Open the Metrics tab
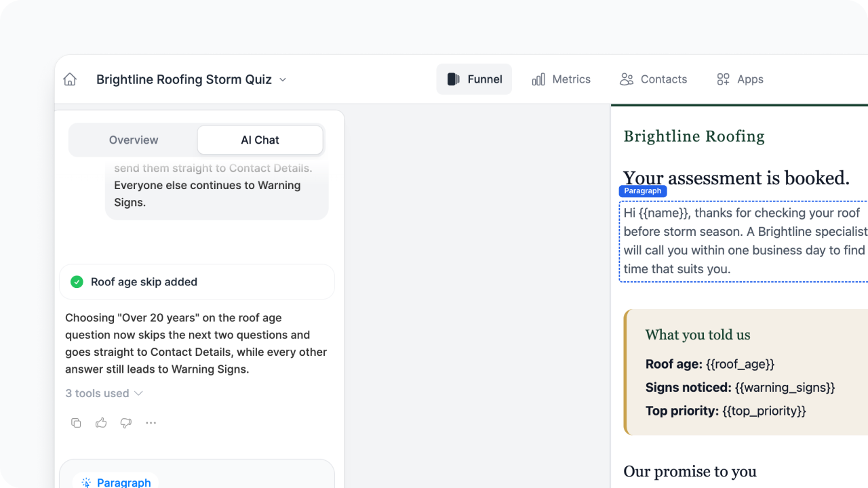 (x=561, y=79)
